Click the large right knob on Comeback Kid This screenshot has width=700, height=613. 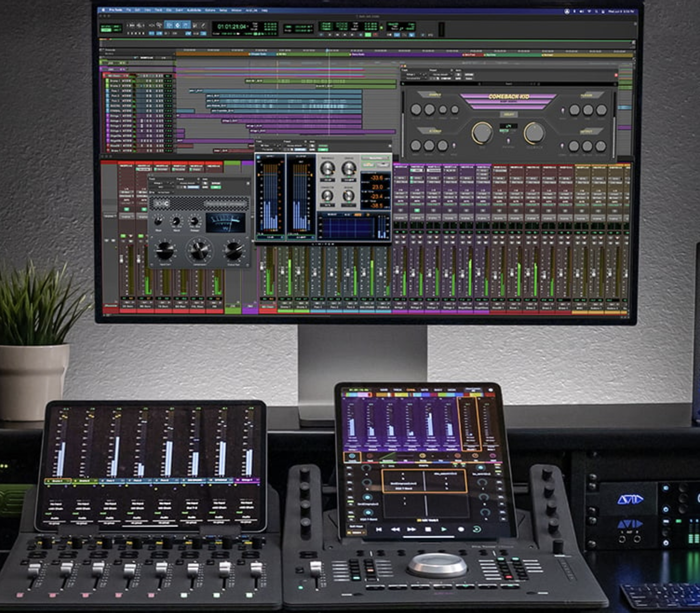[x=534, y=133]
